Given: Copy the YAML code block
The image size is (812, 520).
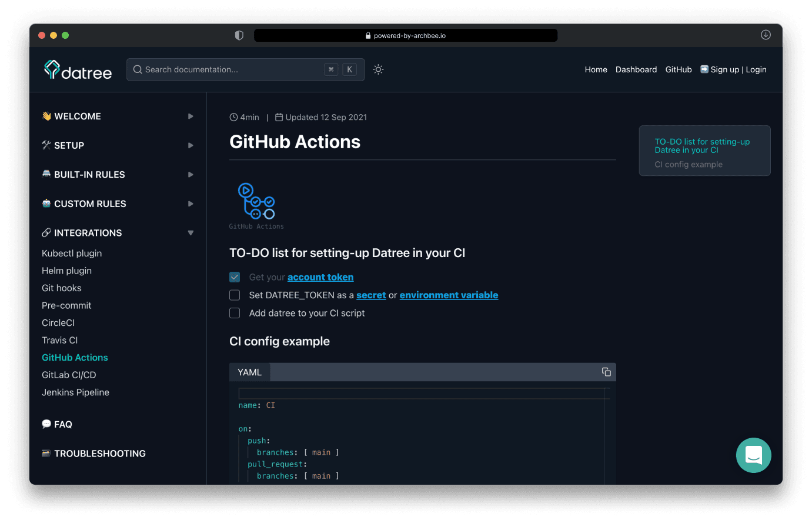Looking at the screenshot, I should tap(606, 372).
